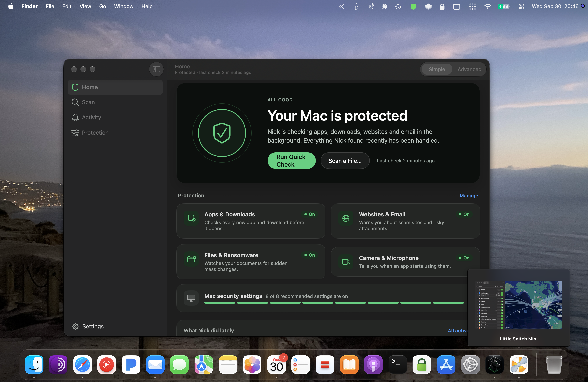The height and width of the screenshot is (382, 588).
Task: Click the Apps & Downloads card icon
Action: 191,218
